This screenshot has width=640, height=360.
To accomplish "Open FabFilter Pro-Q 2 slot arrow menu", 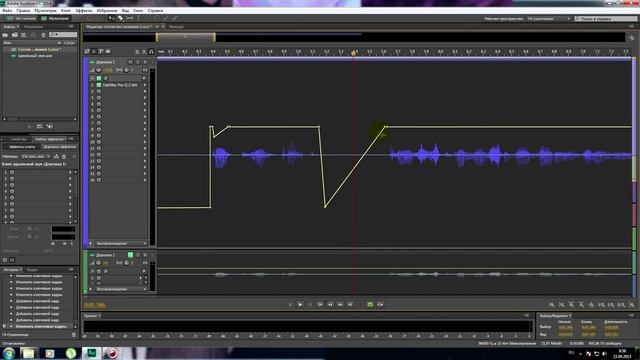I will pyautogui.click(x=144, y=85).
